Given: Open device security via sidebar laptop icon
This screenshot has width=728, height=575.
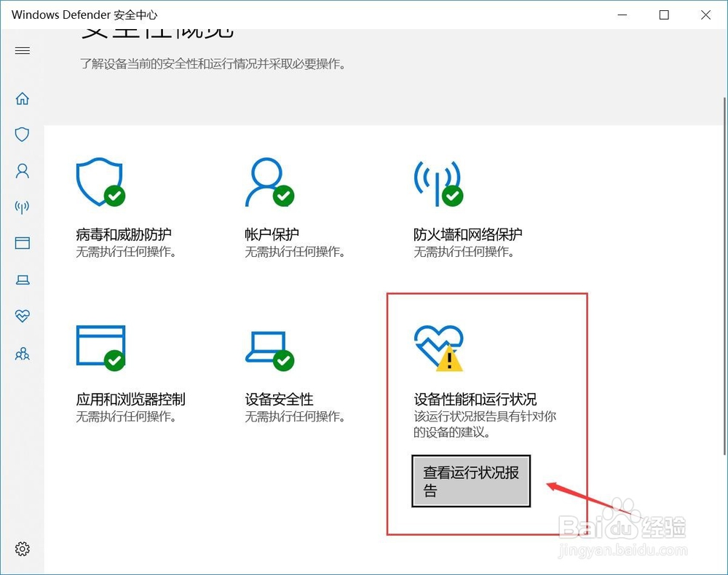Looking at the screenshot, I should pos(23,279).
